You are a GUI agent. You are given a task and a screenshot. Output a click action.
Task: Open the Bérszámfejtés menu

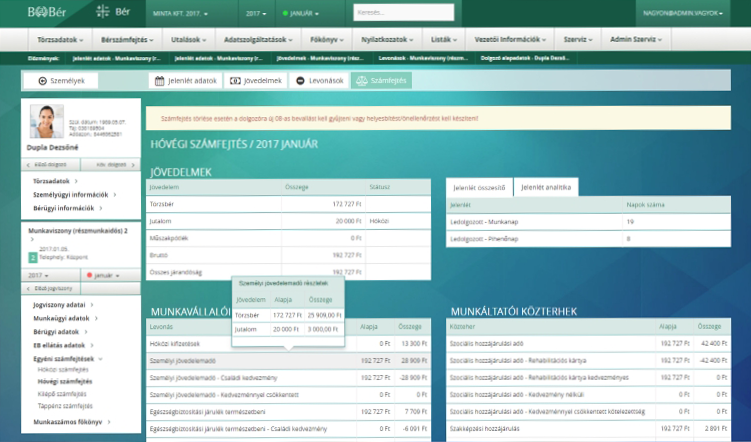(x=127, y=40)
